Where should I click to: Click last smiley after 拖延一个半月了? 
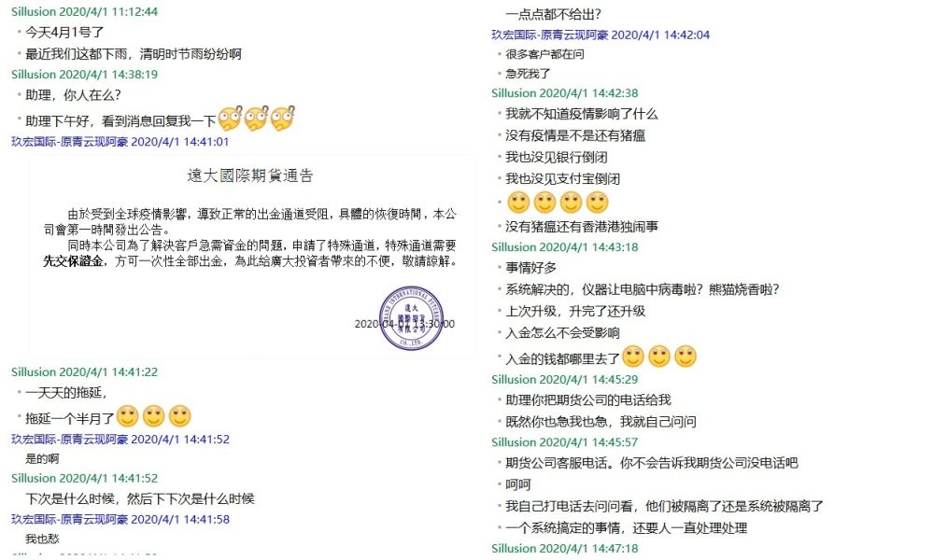[180, 415]
